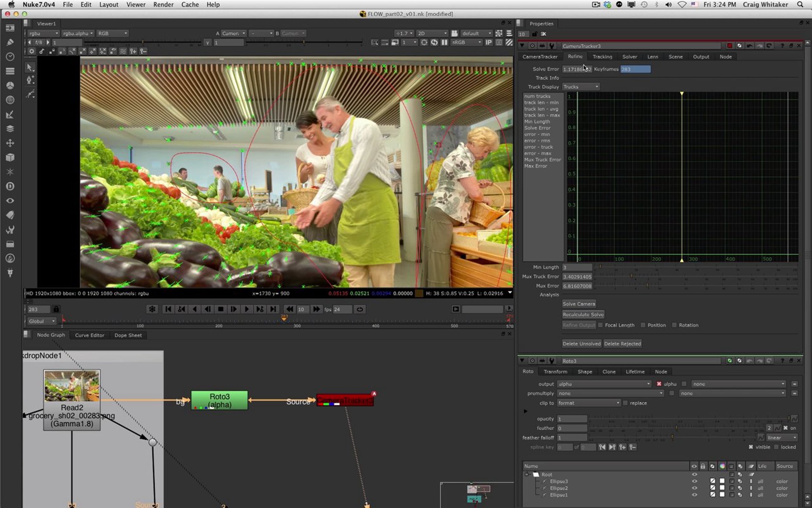Toggle the viewer IP input process button
Image resolution: width=812 pixels, height=508 pixels.
pyautogui.click(x=489, y=42)
